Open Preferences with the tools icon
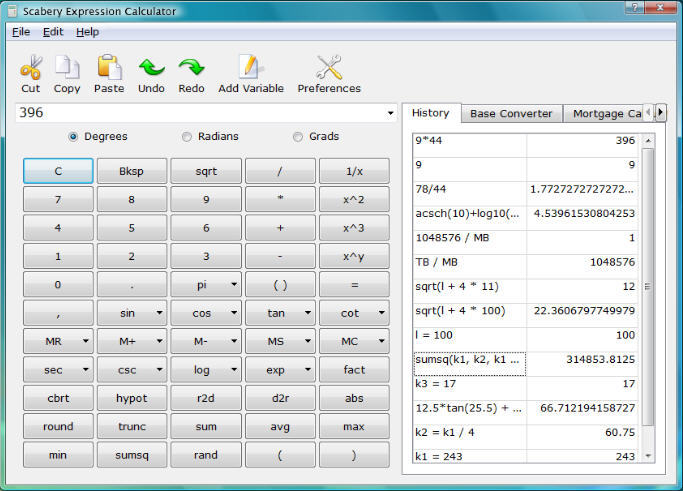The height and width of the screenshot is (491, 683). coord(329,74)
